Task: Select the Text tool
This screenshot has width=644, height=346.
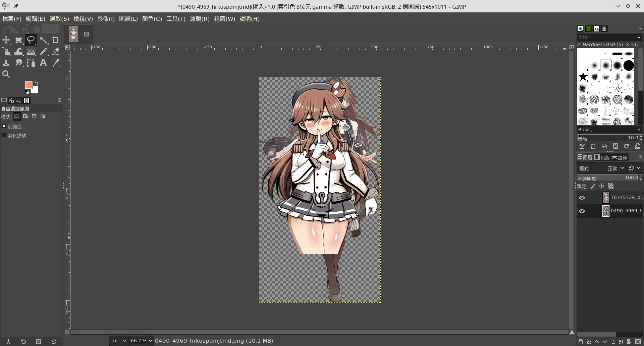Action: pyautogui.click(x=43, y=63)
